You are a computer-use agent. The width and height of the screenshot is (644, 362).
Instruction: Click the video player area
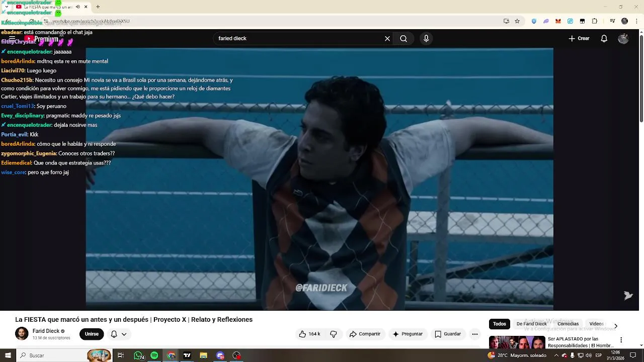tap(319, 179)
